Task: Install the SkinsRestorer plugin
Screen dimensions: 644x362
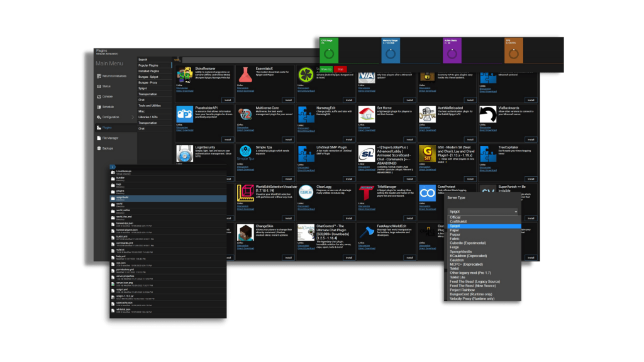Action: [x=228, y=100]
